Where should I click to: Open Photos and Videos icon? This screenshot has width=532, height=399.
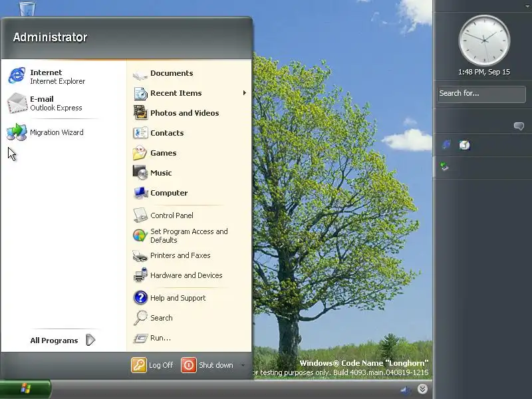[x=140, y=113]
